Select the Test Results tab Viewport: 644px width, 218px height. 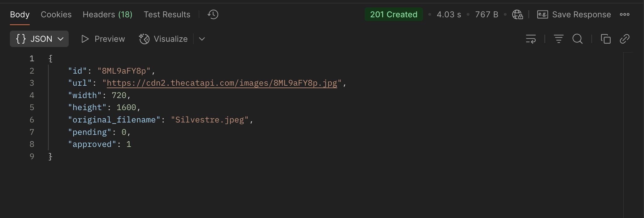click(x=167, y=15)
